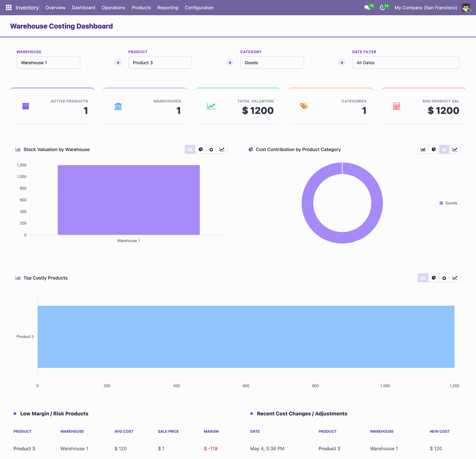Click the $ 120 avg cost cell

pos(120,449)
